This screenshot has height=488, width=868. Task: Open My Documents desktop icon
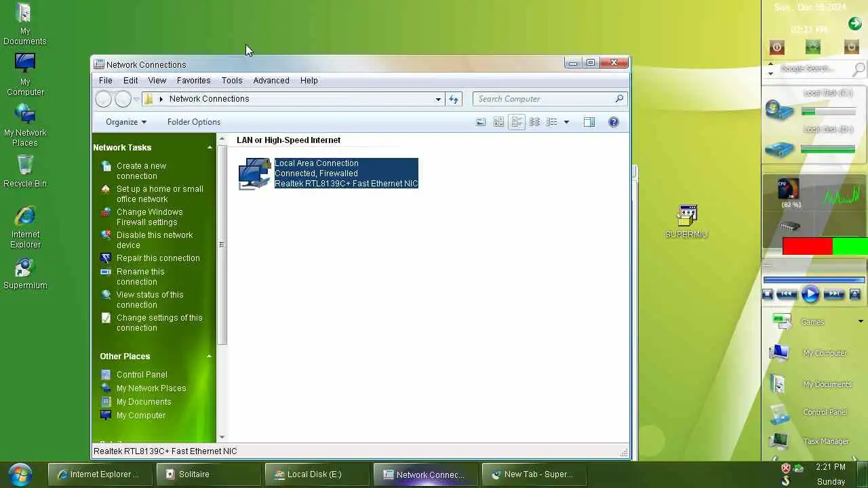pos(24,25)
